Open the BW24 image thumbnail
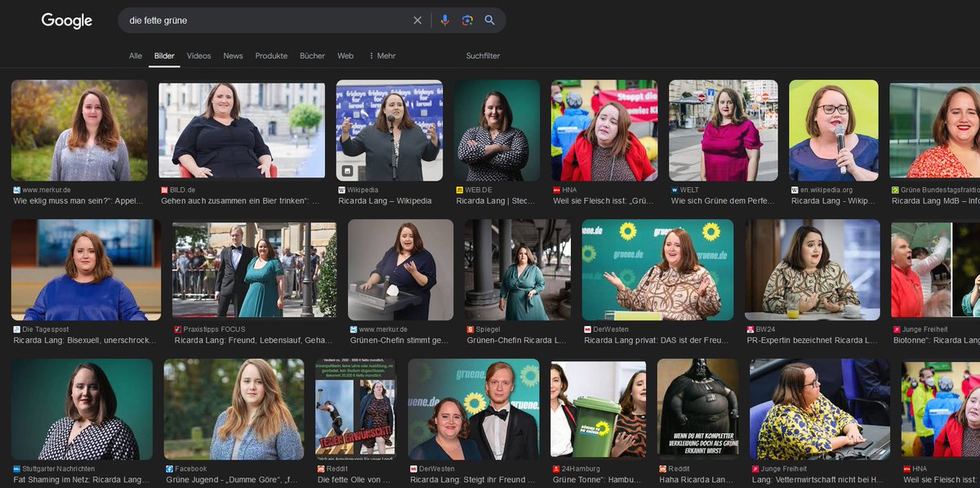Viewport: 980px width, 488px height. pos(812,270)
